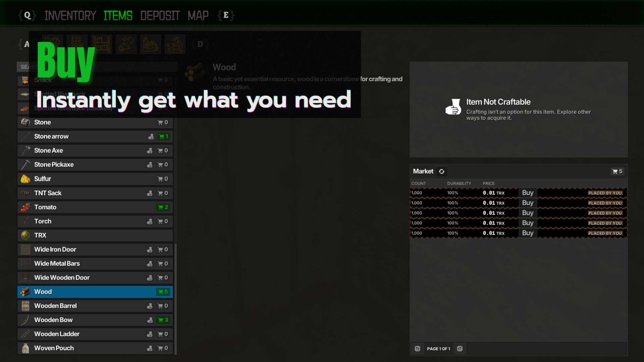
Task: Open the DEPOSIT tab
Action: pos(160,15)
